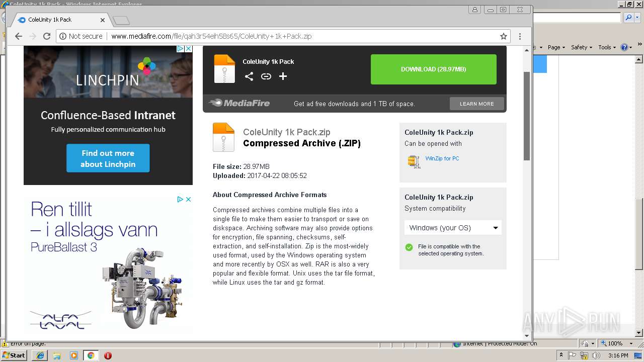Open the Safety menu in Internet Explorer
Screen dimensions: 644x362
click(582, 47)
